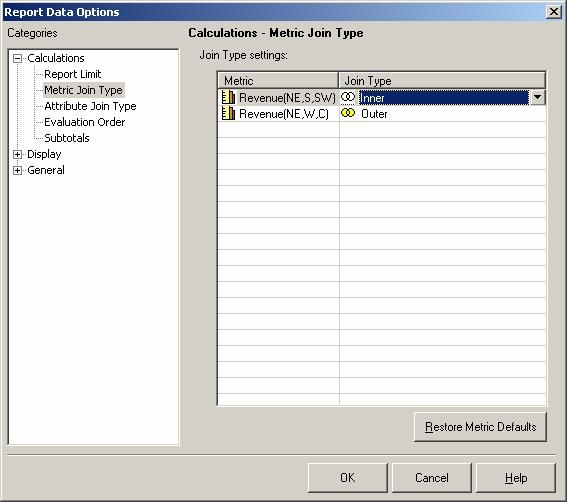Select Subtotals in Categories tree
Image resolution: width=567 pixels, height=502 pixels.
[x=67, y=138]
